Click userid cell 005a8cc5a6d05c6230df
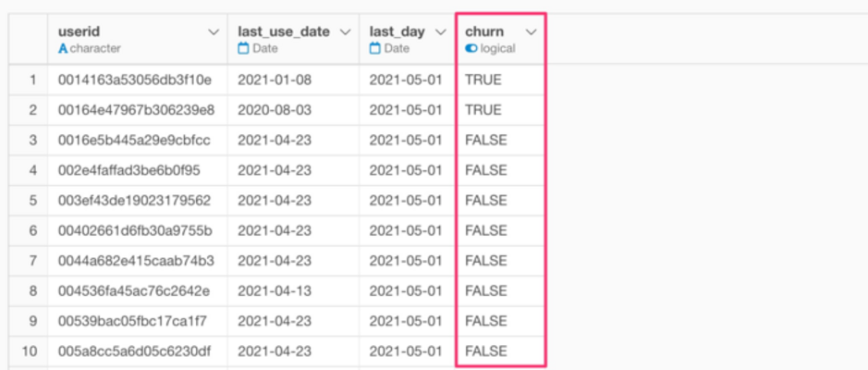Viewport: 868px width, 370px height. [x=135, y=351]
